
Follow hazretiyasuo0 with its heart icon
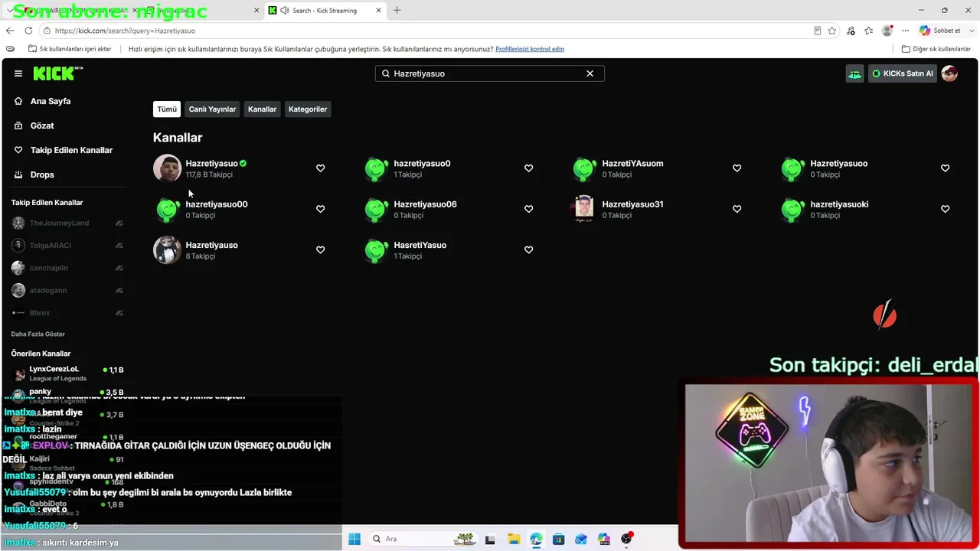(x=528, y=168)
